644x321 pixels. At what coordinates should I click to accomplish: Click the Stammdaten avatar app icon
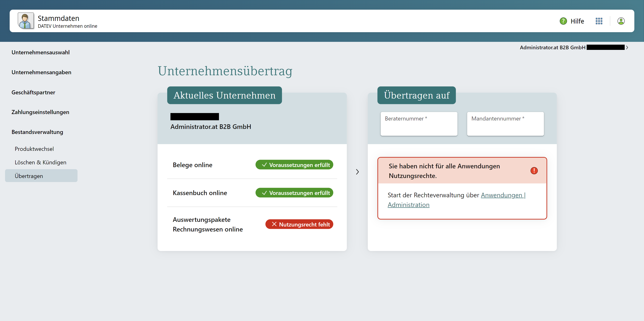tap(26, 21)
